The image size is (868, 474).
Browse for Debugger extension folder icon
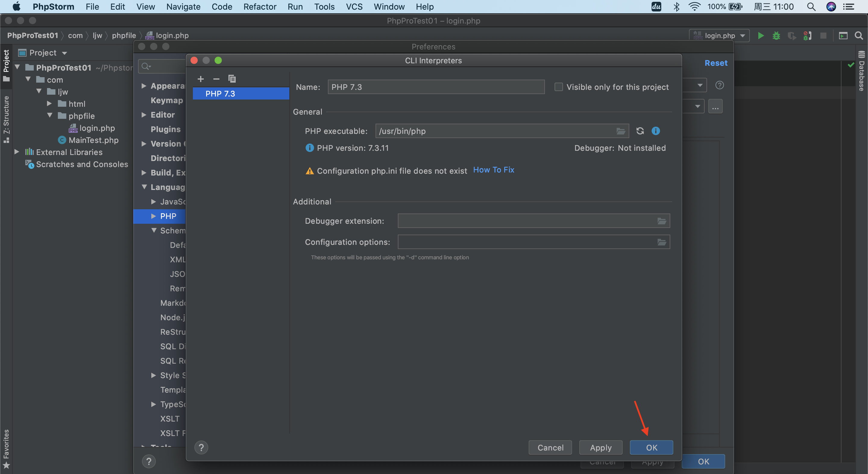coord(662,221)
